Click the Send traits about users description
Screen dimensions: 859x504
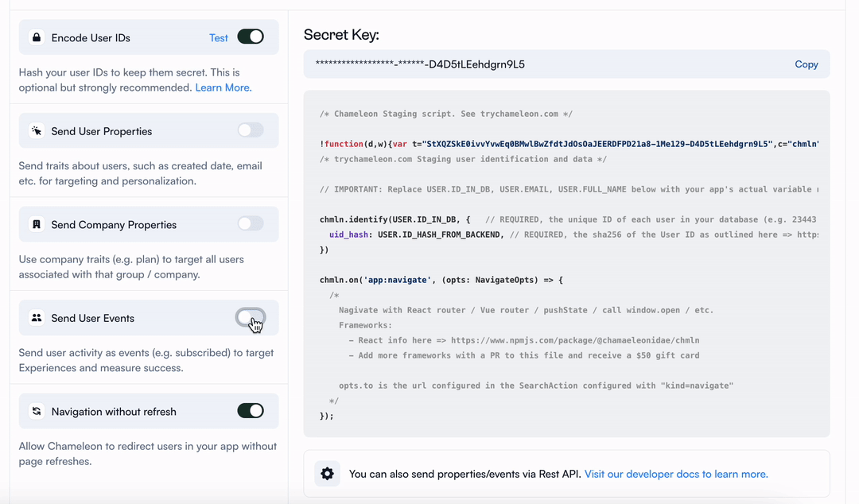point(140,173)
